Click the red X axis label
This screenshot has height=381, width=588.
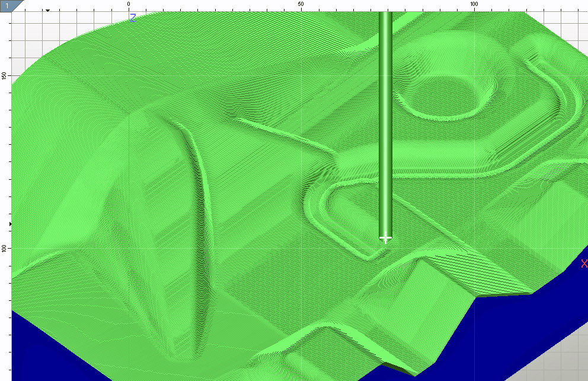584,264
